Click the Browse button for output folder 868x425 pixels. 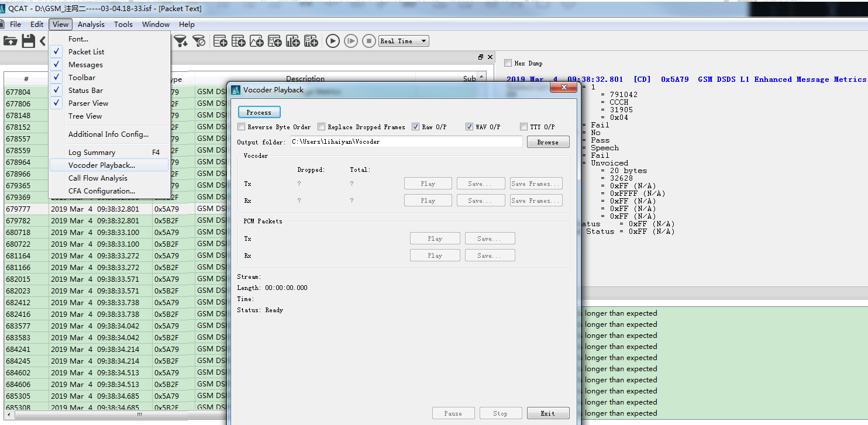click(547, 142)
